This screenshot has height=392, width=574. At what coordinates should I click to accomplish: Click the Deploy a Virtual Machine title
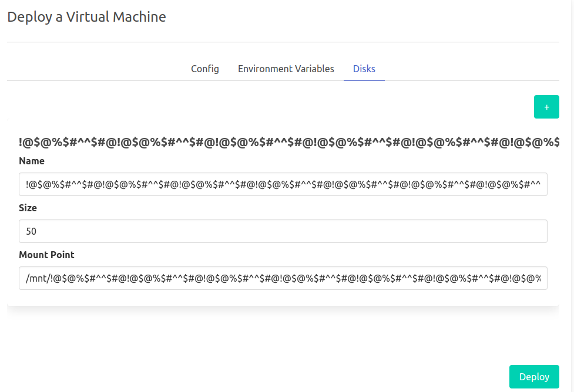coord(86,16)
